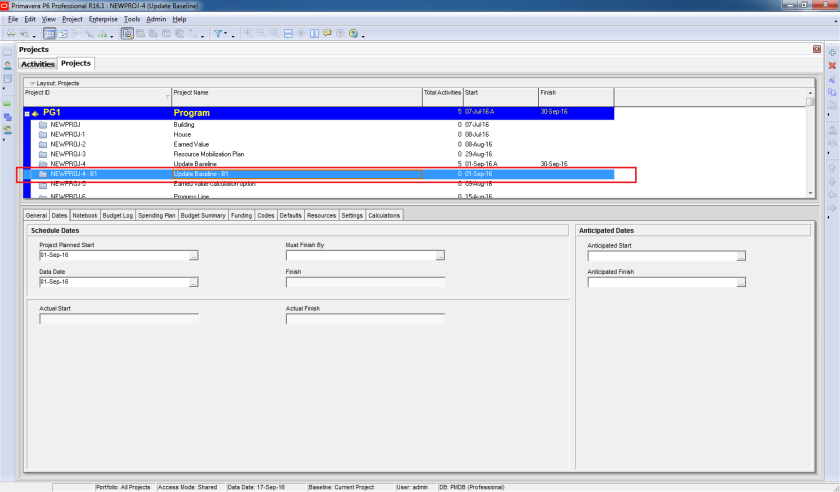Open Print Preview from the toolbar
Screen dimensions: 840x492
click(x=24, y=34)
